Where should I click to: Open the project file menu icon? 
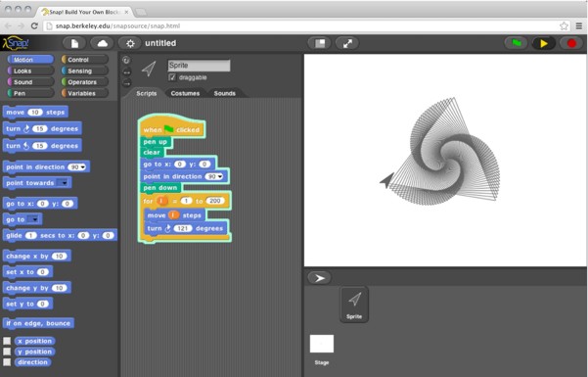pos(74,43)
